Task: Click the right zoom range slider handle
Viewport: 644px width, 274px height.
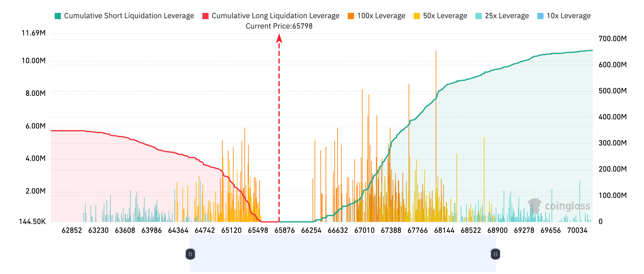Action: (x=495, y=254)
